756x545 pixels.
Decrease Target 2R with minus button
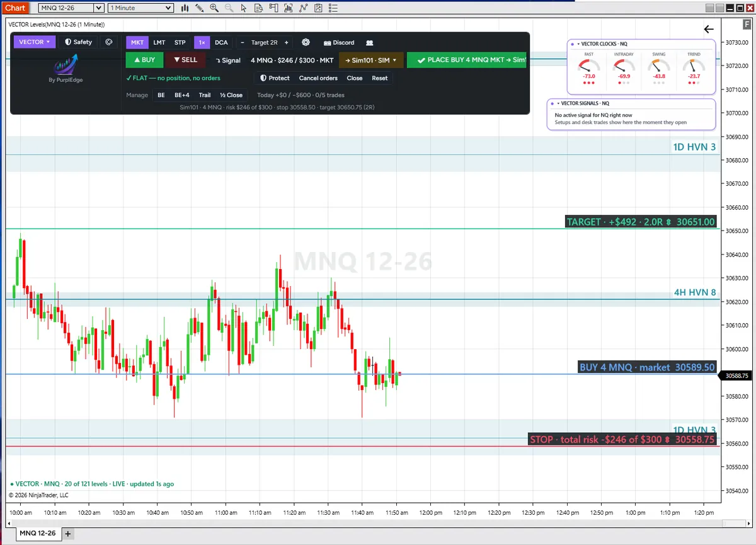[x=243, y=43]
